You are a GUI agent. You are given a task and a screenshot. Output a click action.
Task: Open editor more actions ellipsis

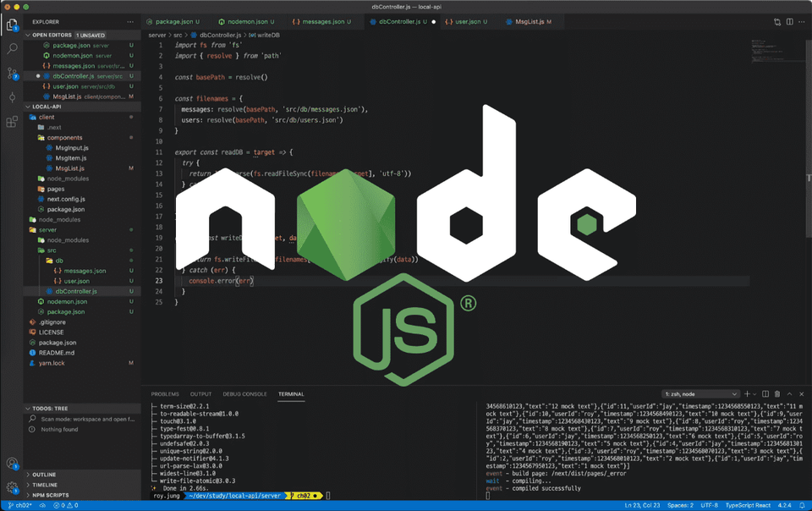click(802, 22)
